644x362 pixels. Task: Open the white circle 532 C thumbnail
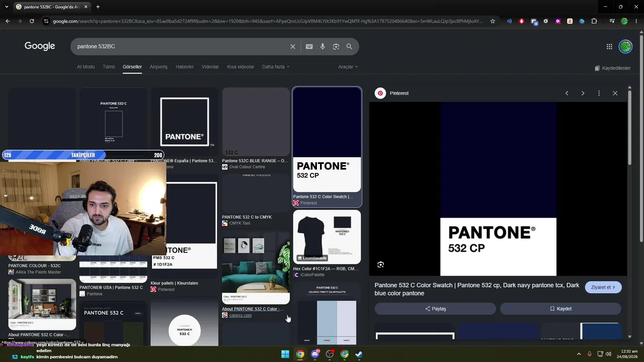185,322
